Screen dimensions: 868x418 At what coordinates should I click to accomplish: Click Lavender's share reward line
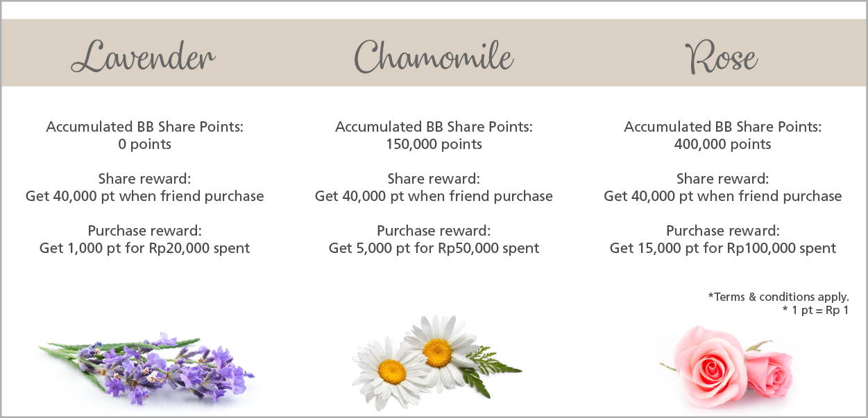(x=145, y=196)
